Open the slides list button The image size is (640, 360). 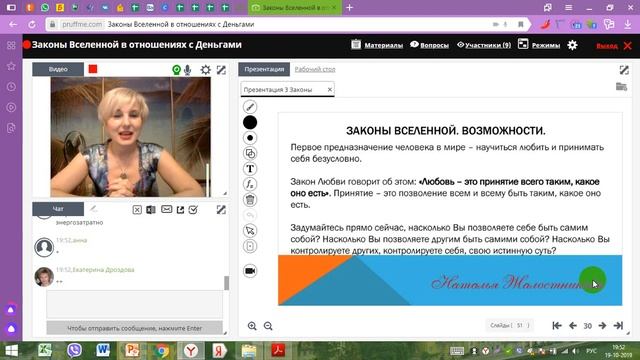click(x=509, y=325)
